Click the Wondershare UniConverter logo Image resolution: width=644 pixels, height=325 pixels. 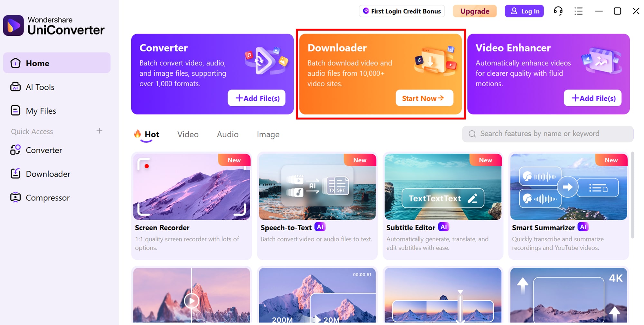tap(54, 25)
